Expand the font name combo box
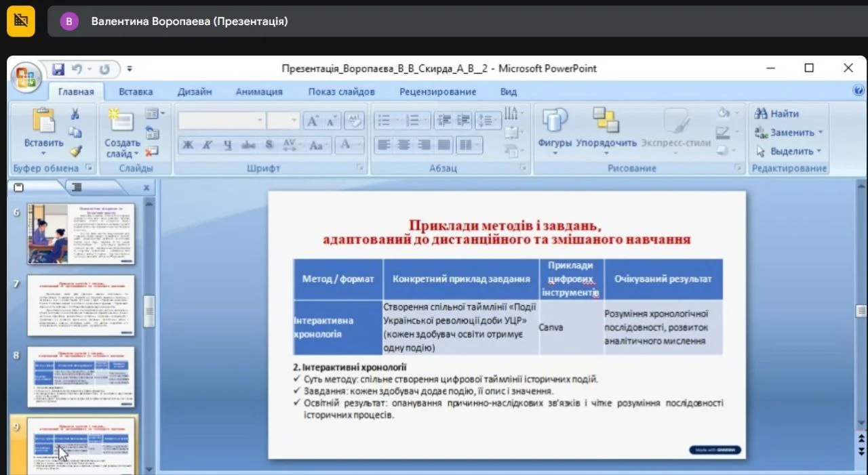Image resolution: width=868 pixels, height=475 pixels. point(260,121)
